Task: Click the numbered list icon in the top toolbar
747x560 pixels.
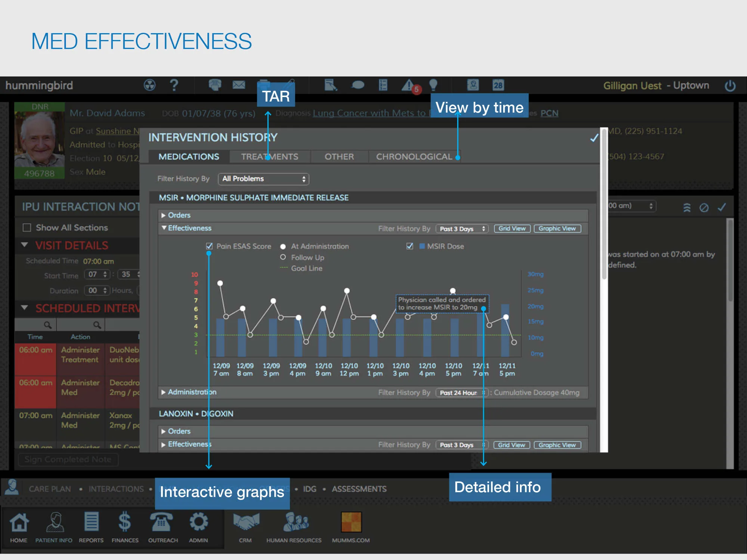Action: (383, 85)
